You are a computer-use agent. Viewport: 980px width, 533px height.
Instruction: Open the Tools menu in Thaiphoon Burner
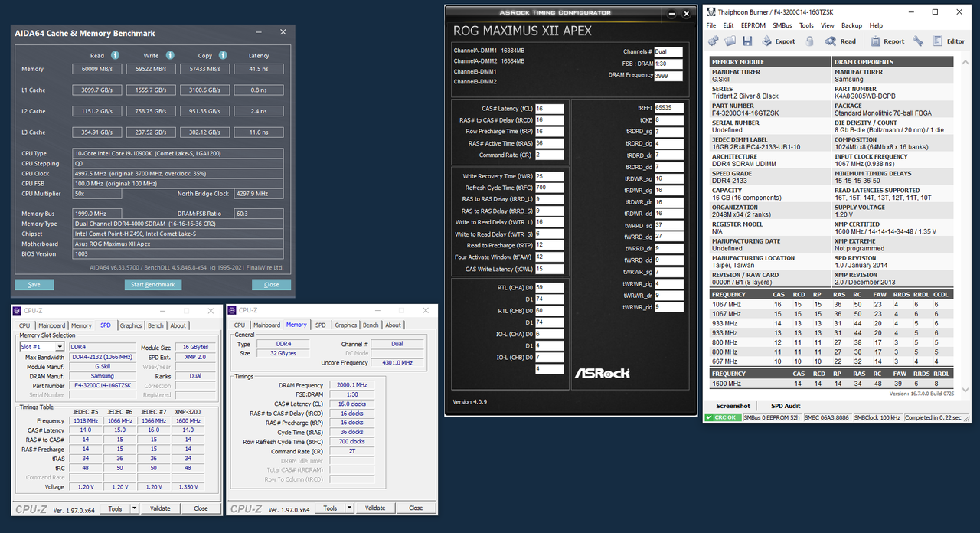(x=806, y=25)
